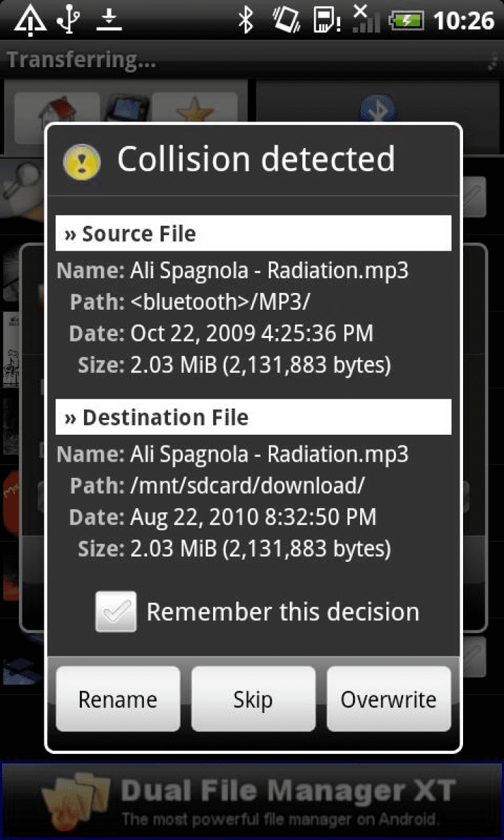Tap Overwrite to replace the destination file

tap(388, 699)
